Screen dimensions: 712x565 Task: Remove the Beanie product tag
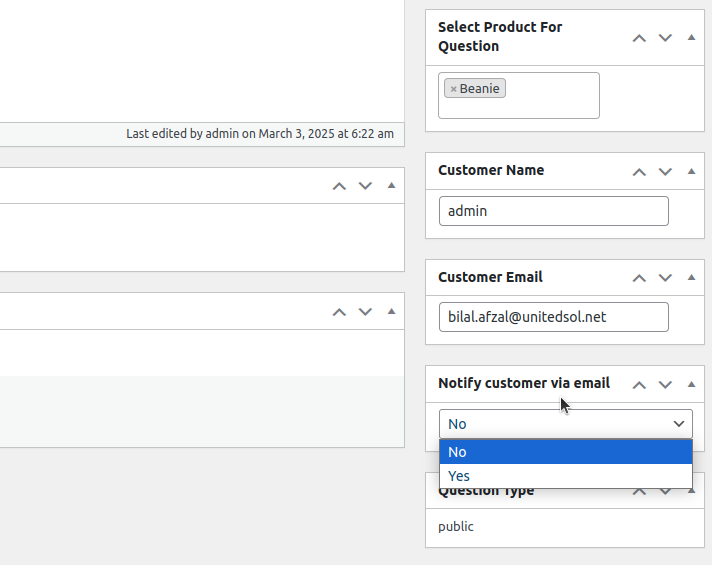453,89
